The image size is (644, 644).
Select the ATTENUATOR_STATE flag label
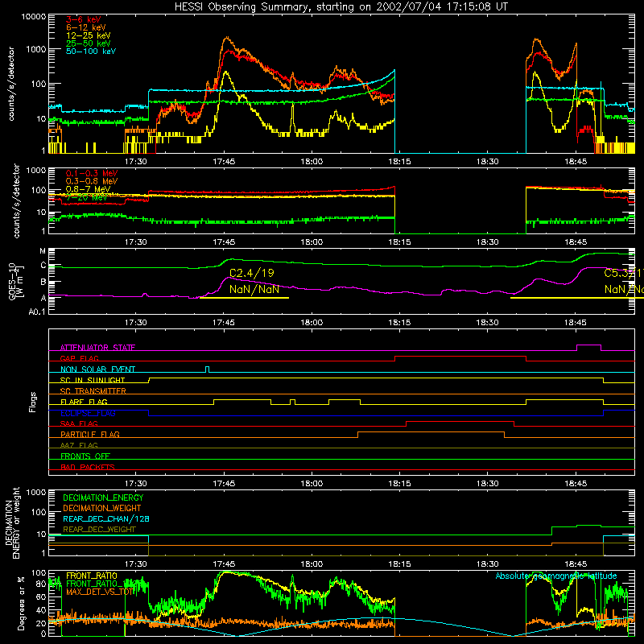tap(97, 348)
